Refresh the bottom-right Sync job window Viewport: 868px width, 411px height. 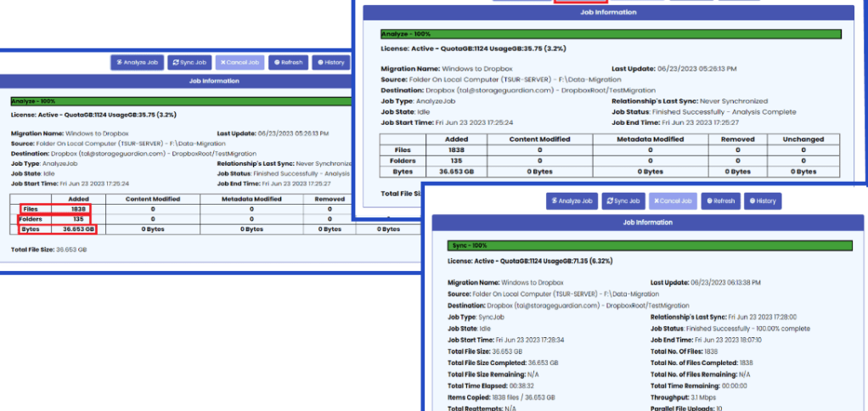[720, 201]
